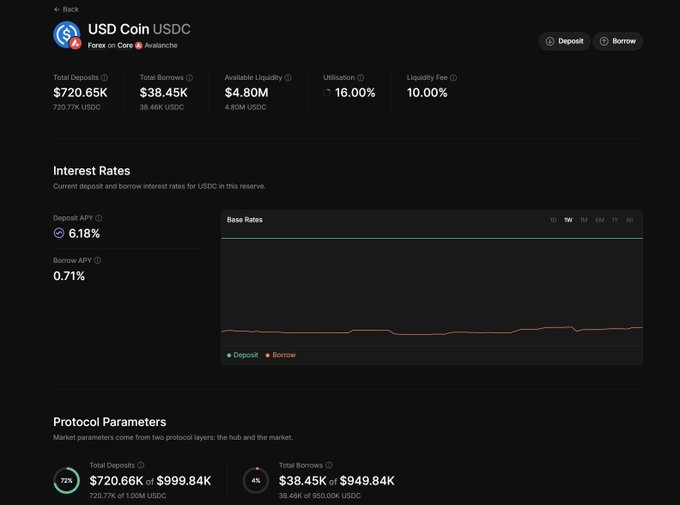
Task: Click the $4.80M available liquidity value
Action: coord(246,93)
